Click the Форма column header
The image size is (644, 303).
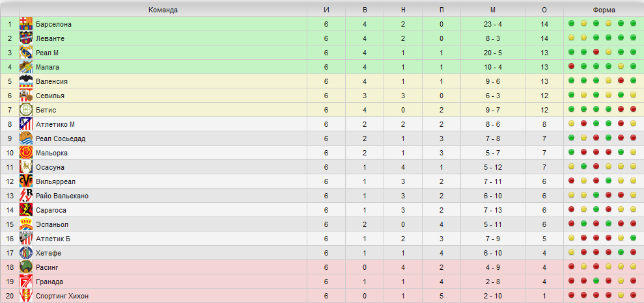604,10
